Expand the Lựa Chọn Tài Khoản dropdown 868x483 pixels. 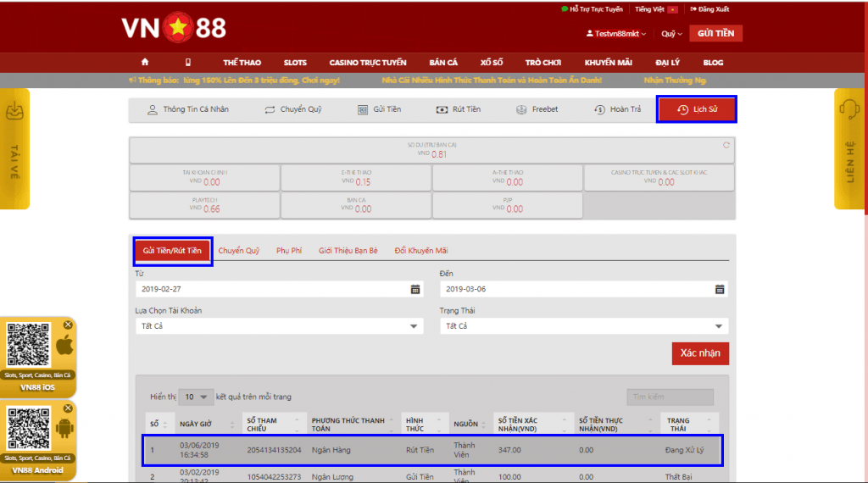click(x=415, y=326)
